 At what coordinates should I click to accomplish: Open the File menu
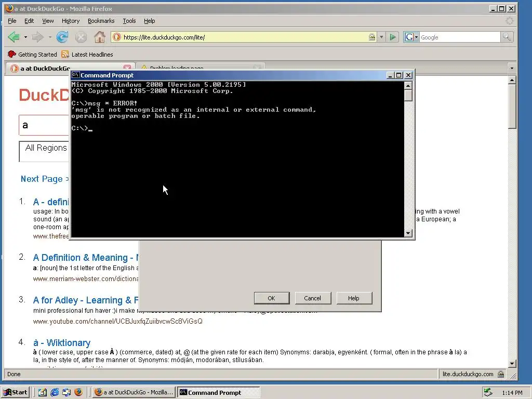[x=12, y=21]
